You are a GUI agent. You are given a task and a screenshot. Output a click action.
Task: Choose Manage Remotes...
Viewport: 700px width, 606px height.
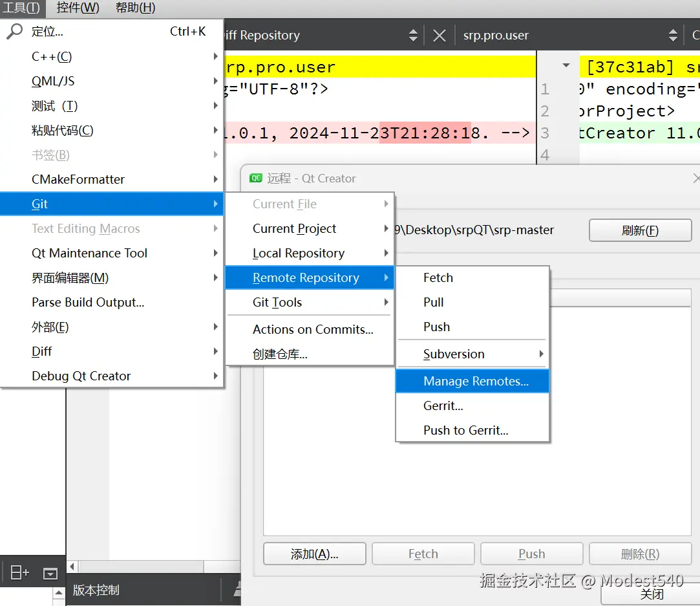[472, 382]
